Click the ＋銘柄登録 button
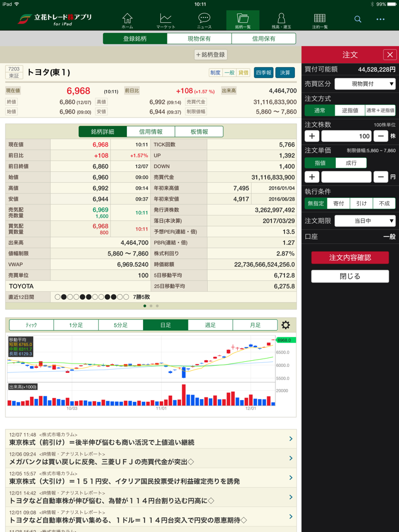This screenshot has width=399, height=532. [211, 55]
